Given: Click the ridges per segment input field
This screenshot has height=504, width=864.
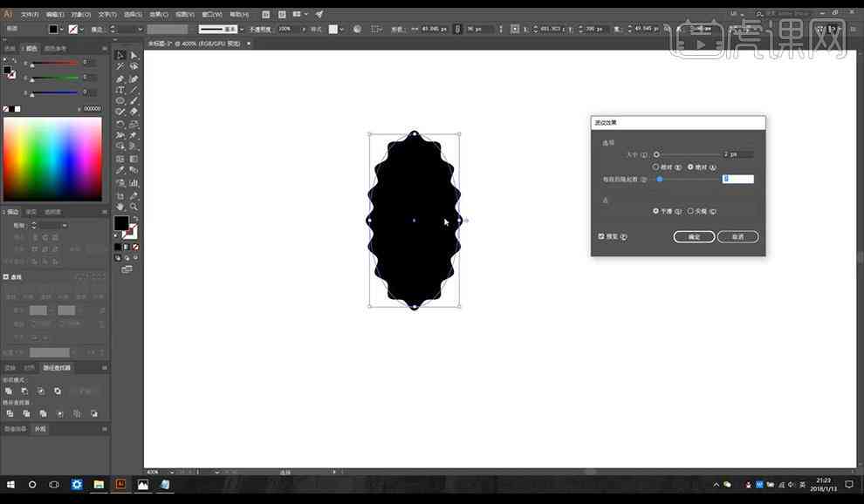Looking at the screenshot, I should tap(737, 179).
